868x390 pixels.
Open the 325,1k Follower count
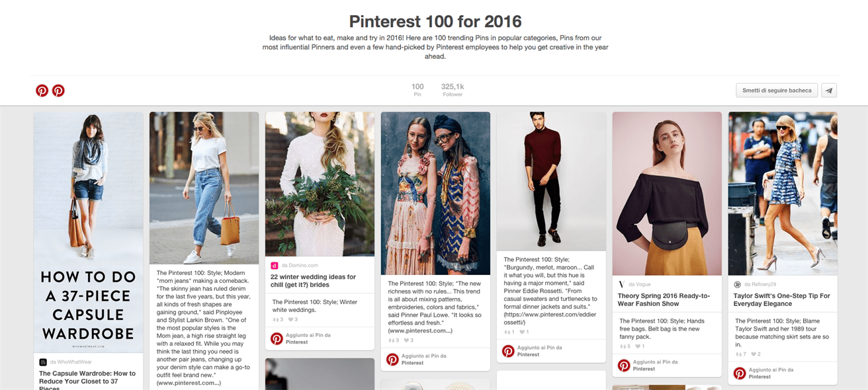[x=453, y=90]
